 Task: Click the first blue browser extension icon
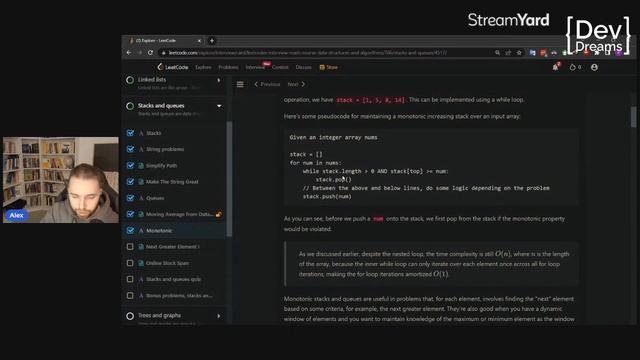pos(532,53)
